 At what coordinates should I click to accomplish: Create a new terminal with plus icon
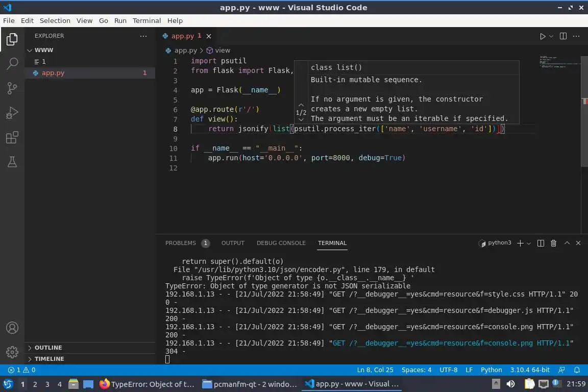(520, 243)
